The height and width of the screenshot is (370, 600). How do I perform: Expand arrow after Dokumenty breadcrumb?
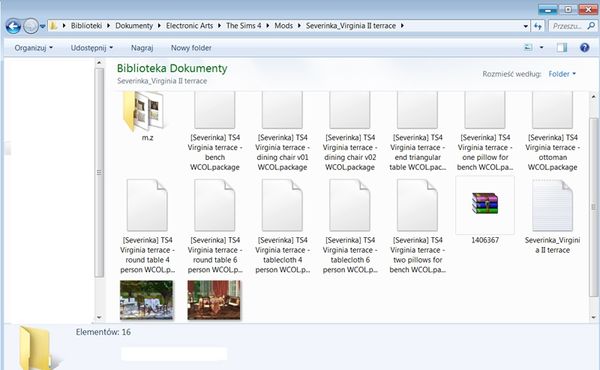coord(159,26)
